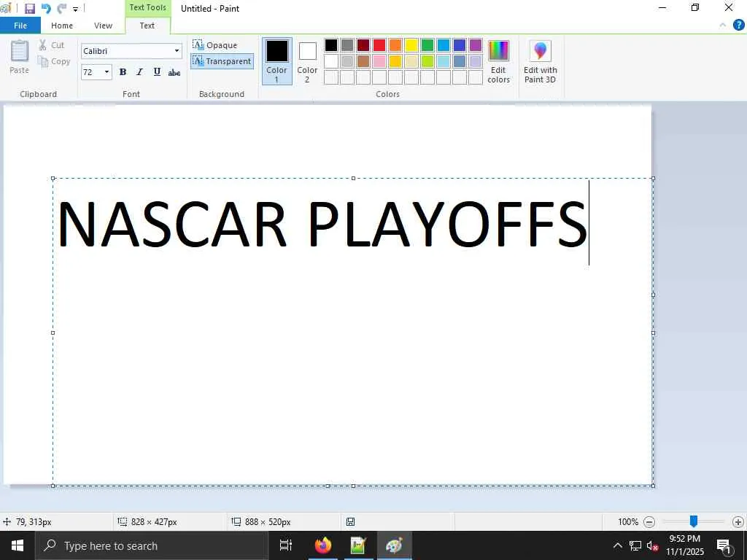Click the Text Tools contextual tab header
The width and height of the screenshot is (747, 560).
coord(147,7)
